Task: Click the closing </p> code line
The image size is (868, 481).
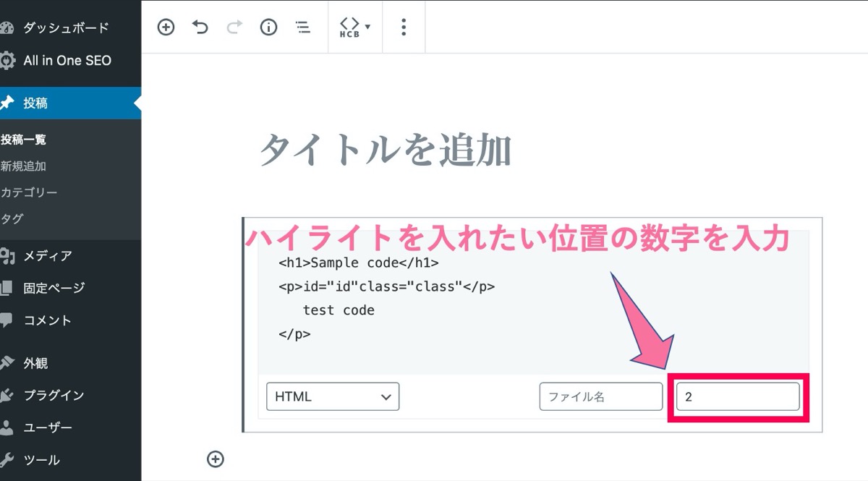Action: [294, 334]
